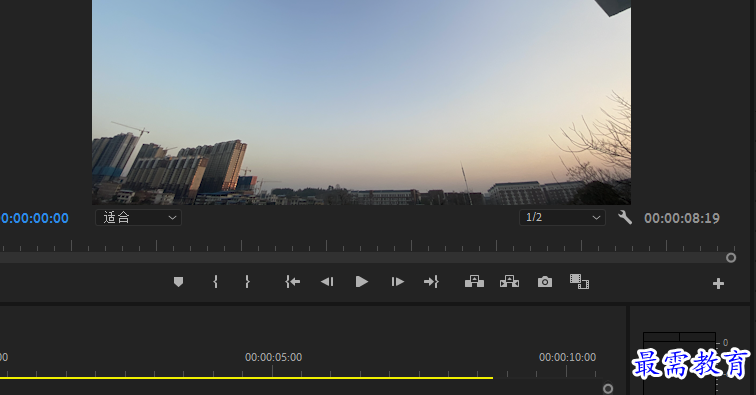Step forward one frame
This screenshot has width=756, height=395.
pos(397,282)
